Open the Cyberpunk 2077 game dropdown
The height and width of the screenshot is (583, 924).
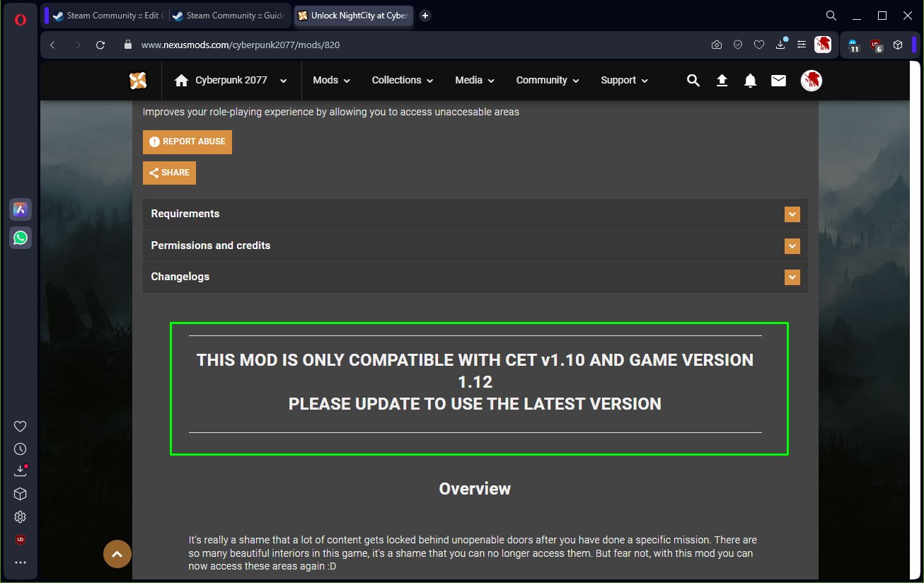pos(231,81)
